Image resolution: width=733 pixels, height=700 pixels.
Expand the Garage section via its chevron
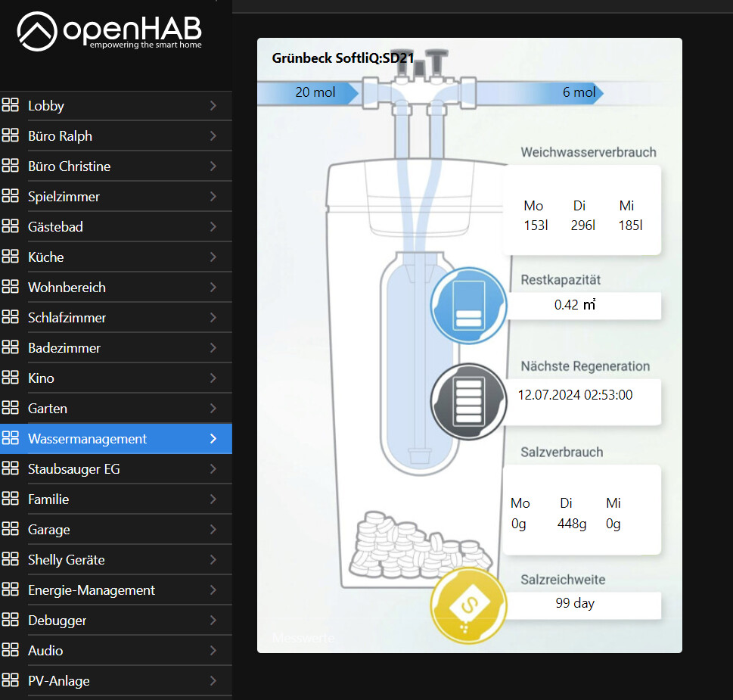pos(214,528)
